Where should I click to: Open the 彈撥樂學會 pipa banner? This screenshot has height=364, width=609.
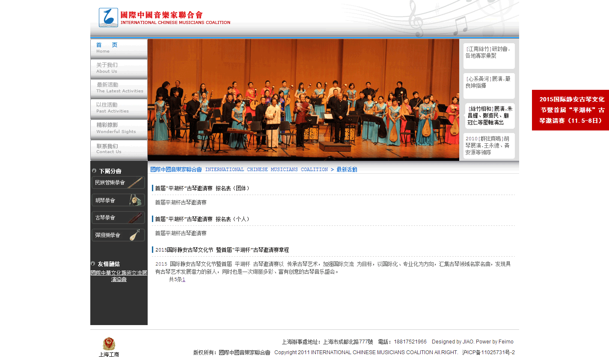coord(118,235)
